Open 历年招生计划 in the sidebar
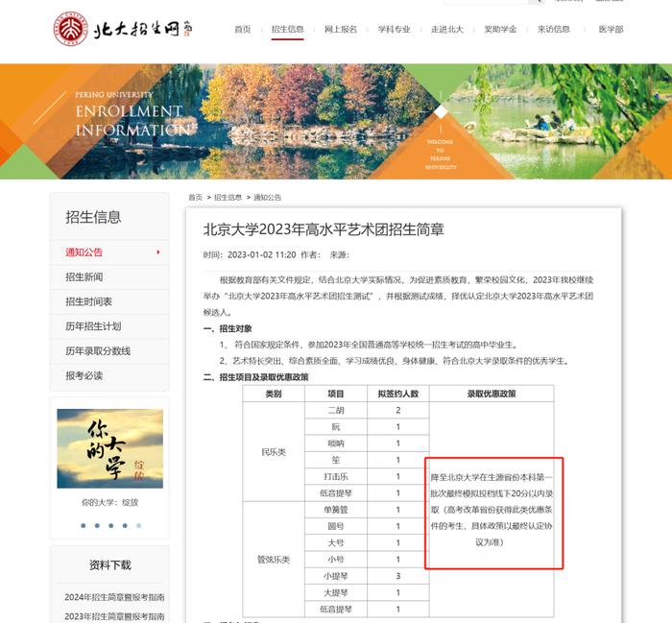The image size is (672, 623). [93, 326]
